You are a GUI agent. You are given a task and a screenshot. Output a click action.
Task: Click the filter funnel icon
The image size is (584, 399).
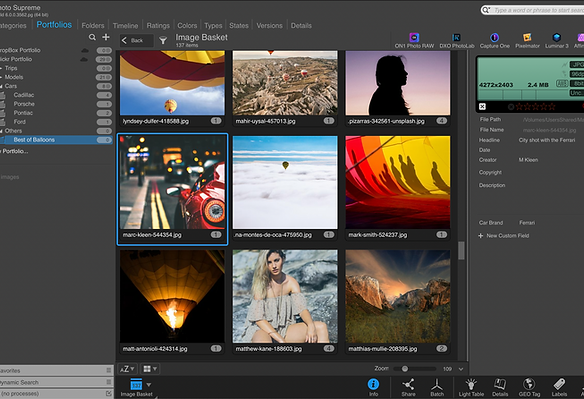click(x=163, y=40)
